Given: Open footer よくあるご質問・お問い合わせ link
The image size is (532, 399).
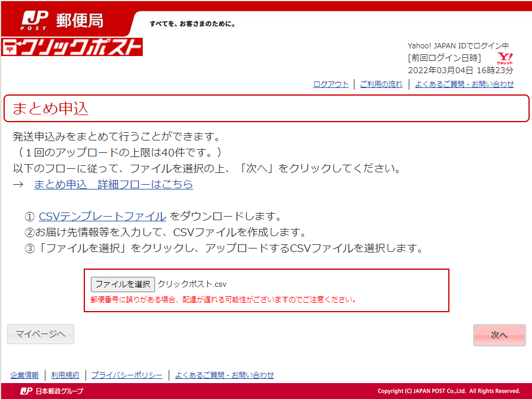Looking at the screenshot, I should coord(224,375).
